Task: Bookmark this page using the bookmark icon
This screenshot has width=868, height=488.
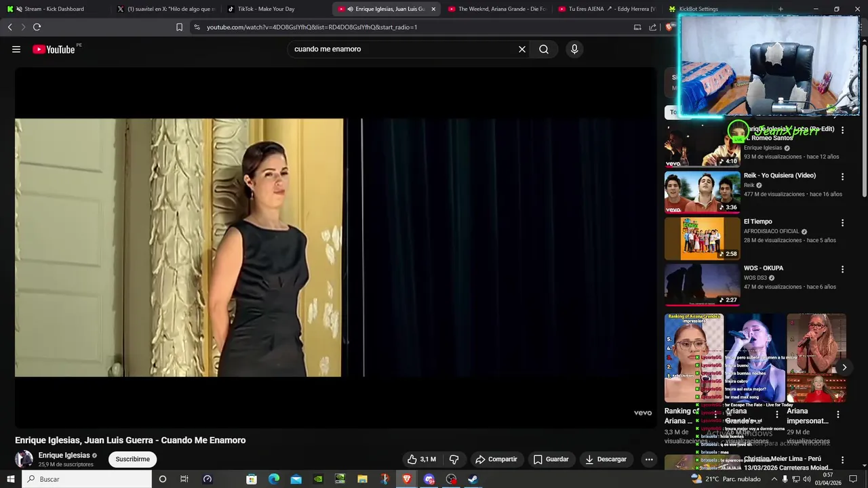Action: [x=179, y=27]
